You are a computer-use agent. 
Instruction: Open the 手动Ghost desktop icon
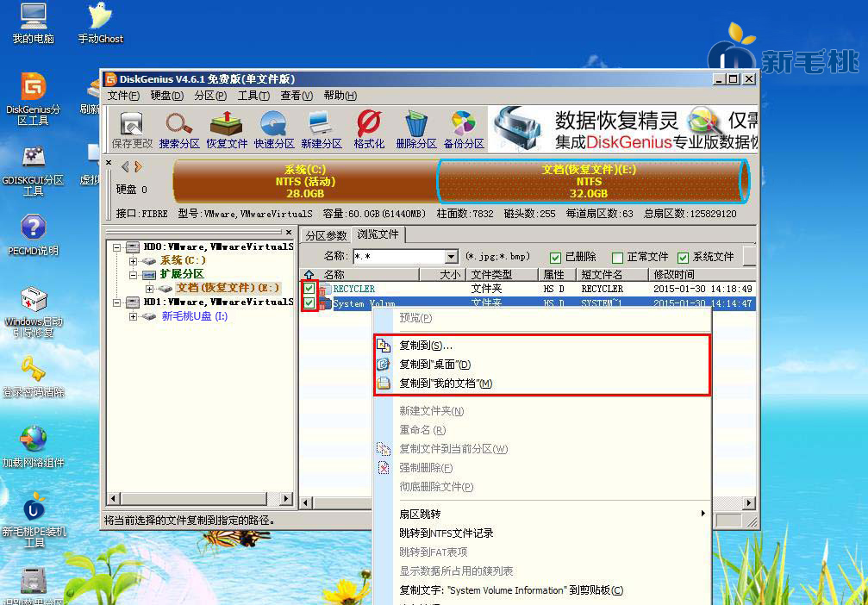100,23
